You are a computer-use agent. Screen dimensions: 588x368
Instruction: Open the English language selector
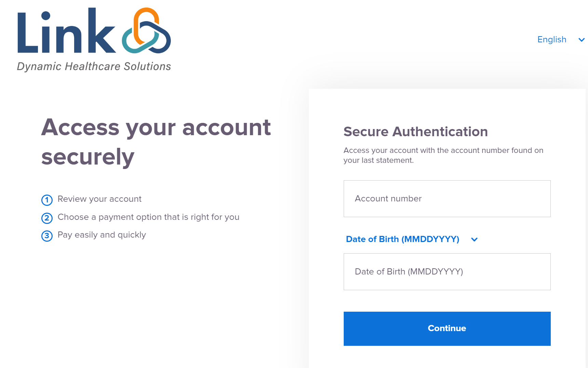tap(551, 40)
